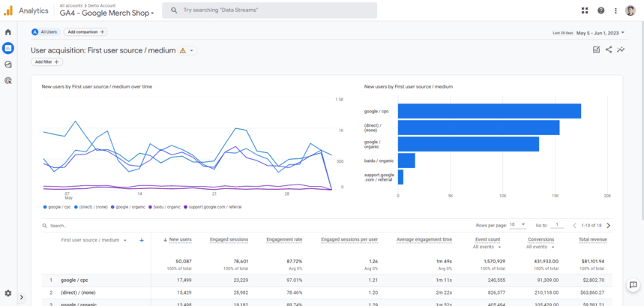Image resolution: width=644 pixels, height=306 pixels.
Task: Sort table by Engaged sessions column
Action: click(x=229, y=240)
